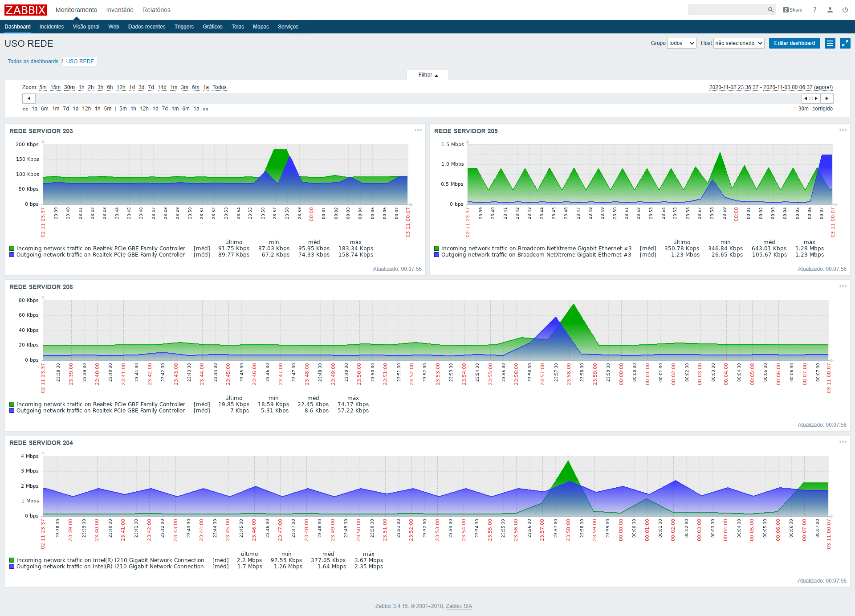
Task: Toggle the corrigido time period mode
Action: [x=822, y=109]
